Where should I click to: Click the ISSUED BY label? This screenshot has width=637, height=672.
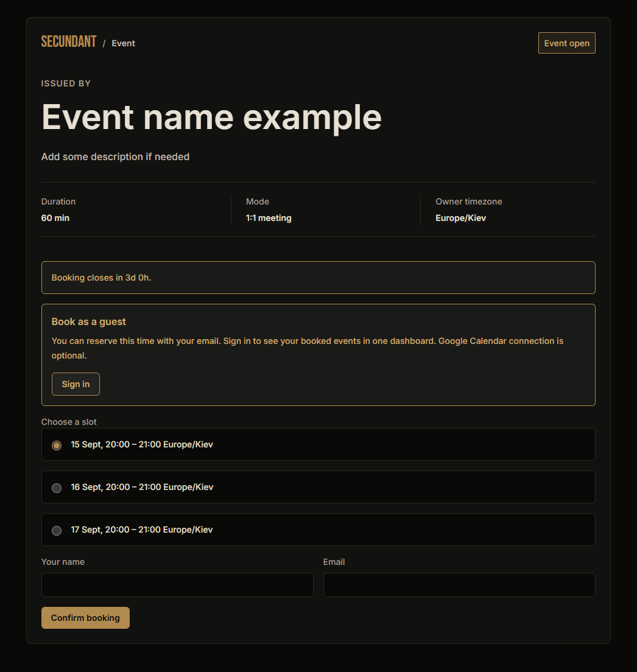point(66,83)
